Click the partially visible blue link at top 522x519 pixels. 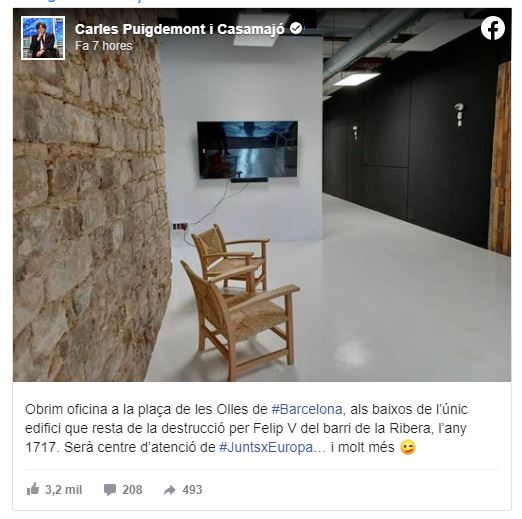(93, 1)
